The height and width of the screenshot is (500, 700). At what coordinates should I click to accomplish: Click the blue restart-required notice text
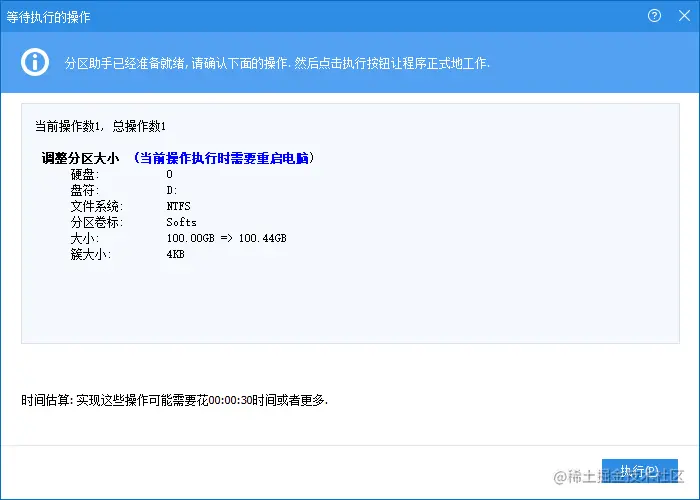(x=224, y=158)
